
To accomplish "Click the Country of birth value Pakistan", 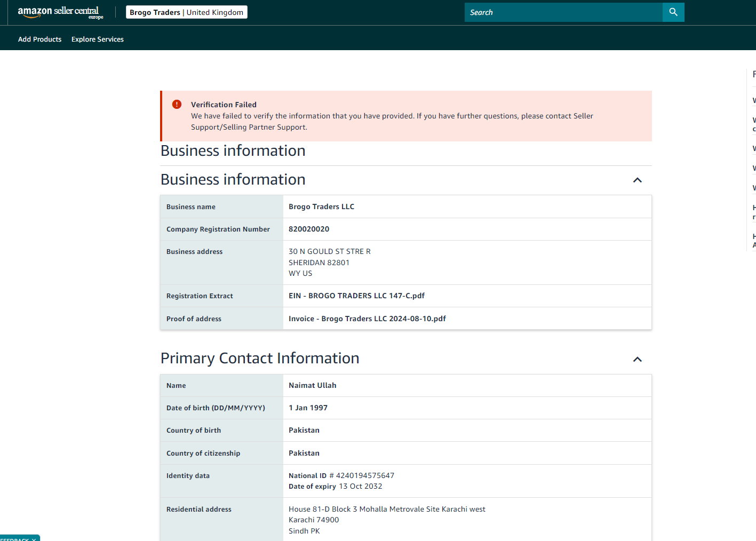I will [x=304, y=430].
